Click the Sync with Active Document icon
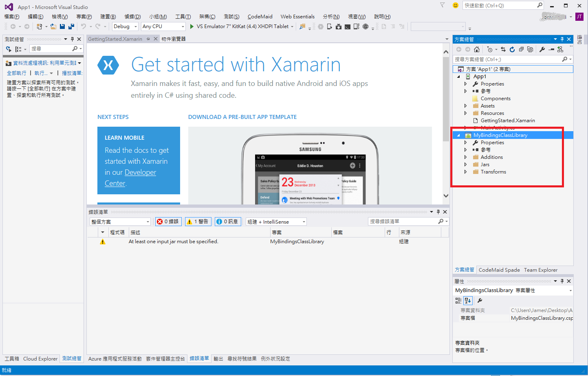The image size is (588, 376). click(503, 49)
